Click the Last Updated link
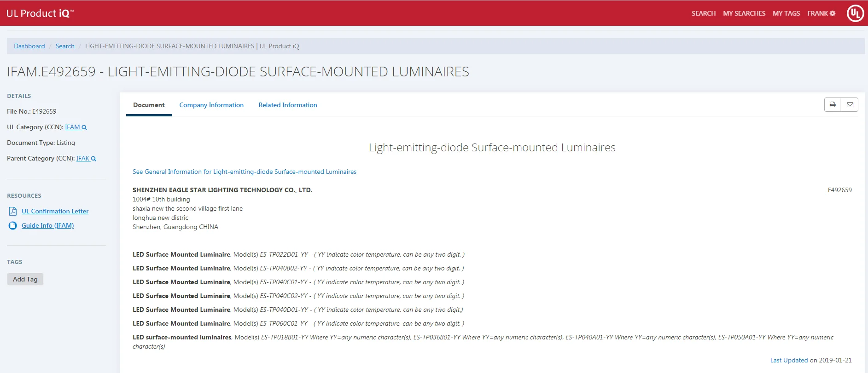This screenshot has width=868, height=373. (789, 360)
